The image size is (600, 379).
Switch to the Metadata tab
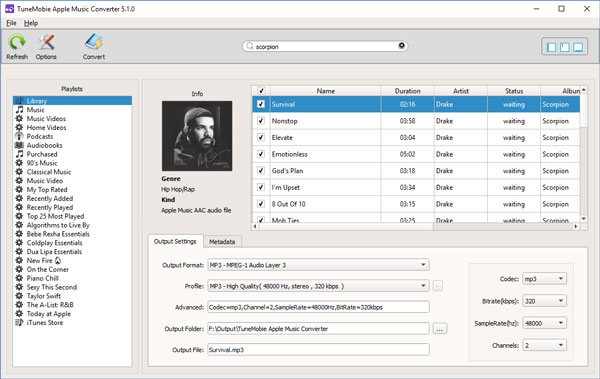[222, 242]
